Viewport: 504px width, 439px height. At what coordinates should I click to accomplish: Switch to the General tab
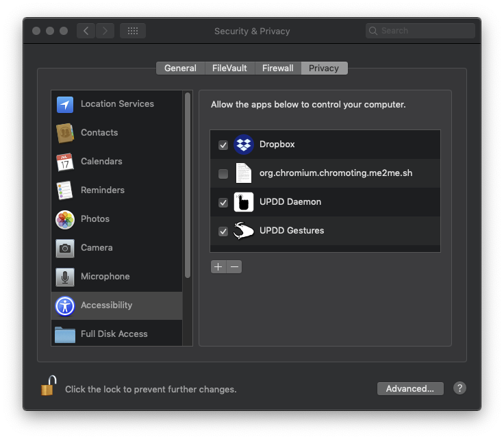point(180,68)
